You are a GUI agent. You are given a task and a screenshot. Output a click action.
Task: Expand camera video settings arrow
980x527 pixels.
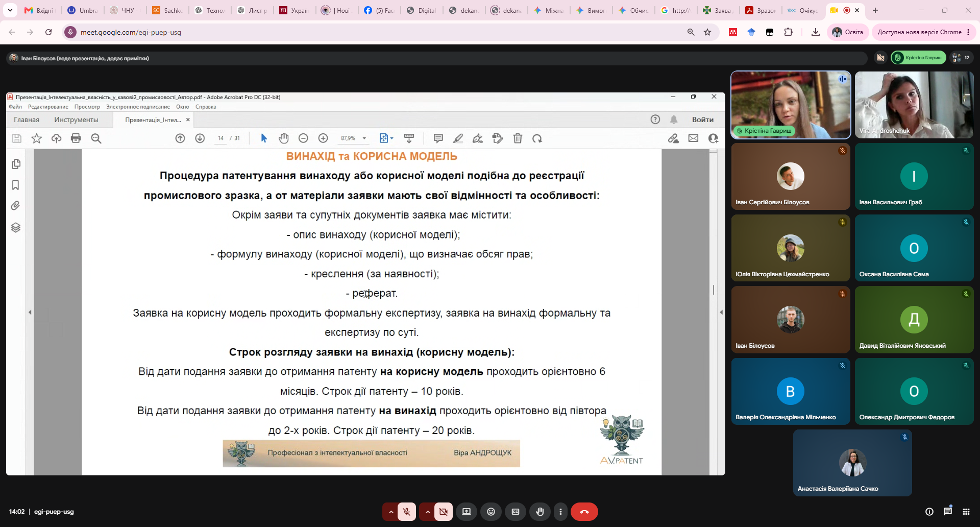tap(427, 512)
